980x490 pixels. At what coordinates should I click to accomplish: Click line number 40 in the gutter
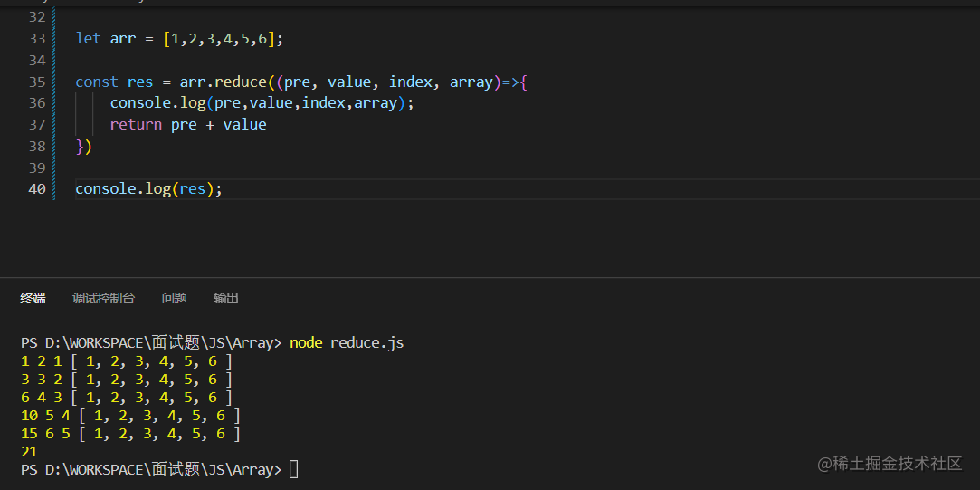coord(37,189)
